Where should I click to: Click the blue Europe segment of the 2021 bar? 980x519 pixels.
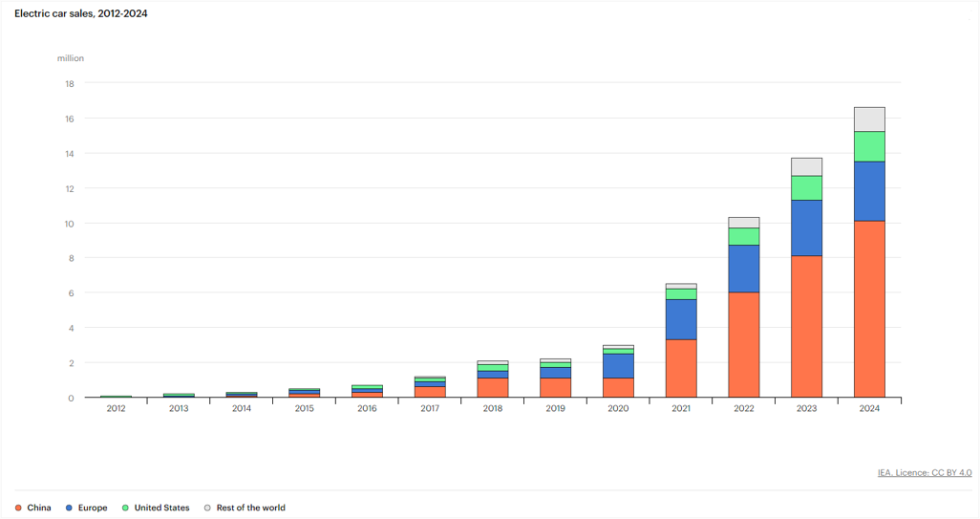pos(681,319)
